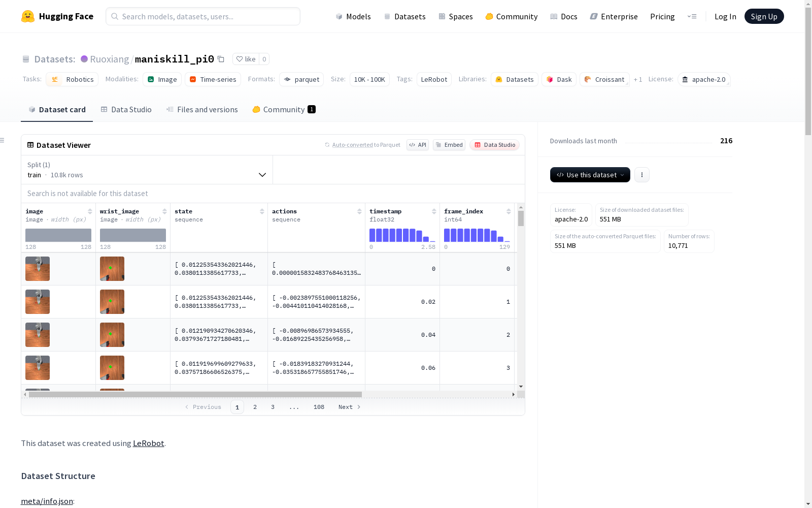Screen dimensions: 812x508
Task: Go to page 2 of the dataset
Action: point(255,407)
